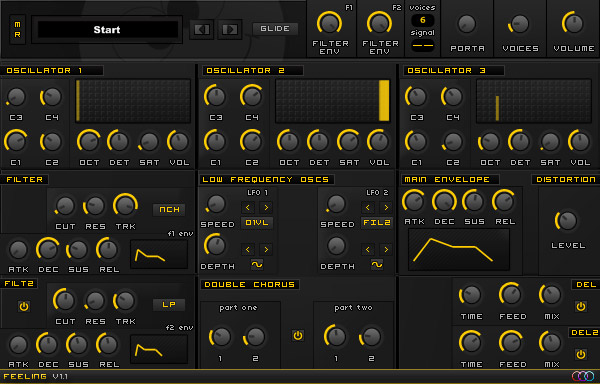The image size is (600, 384).
Task: Toggle the DEL power button
Action: tap(581, 306)
